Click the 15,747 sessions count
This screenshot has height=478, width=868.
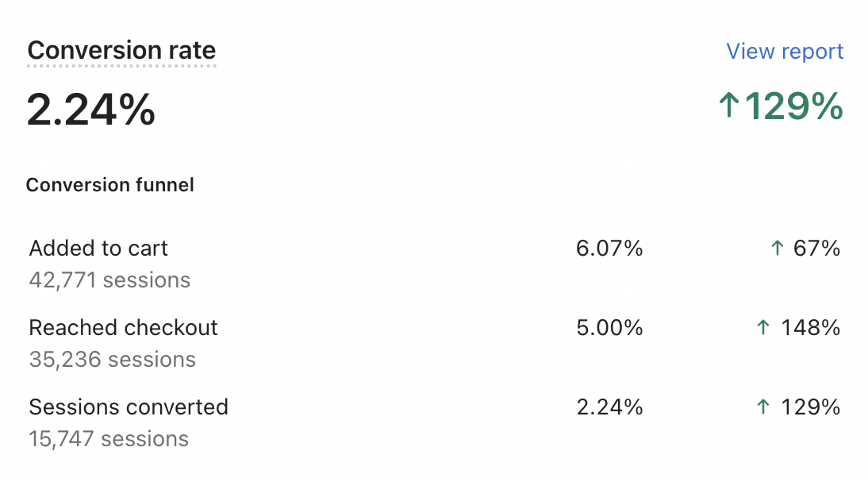tap(109, 439)
